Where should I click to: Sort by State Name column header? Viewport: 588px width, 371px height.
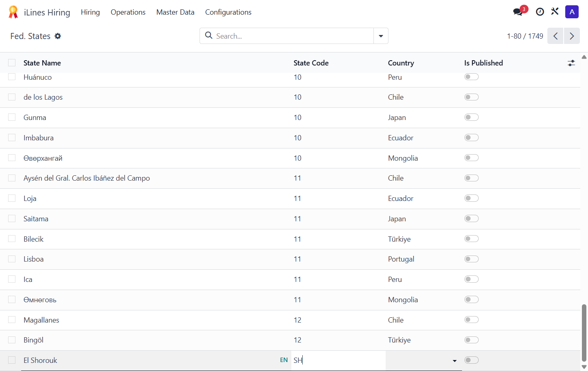point(42,63)
